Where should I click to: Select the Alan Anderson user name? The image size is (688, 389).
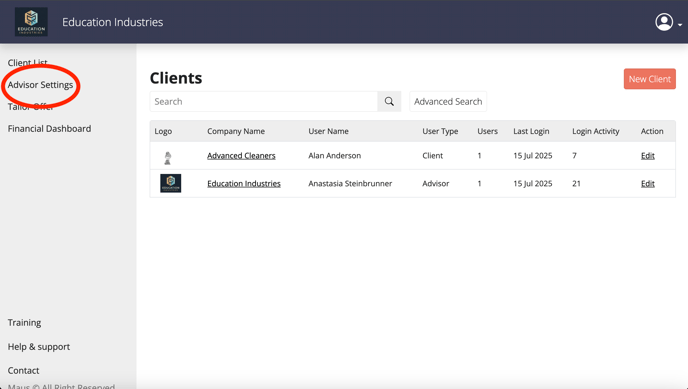pyautogui.click(x=335, y=156)
